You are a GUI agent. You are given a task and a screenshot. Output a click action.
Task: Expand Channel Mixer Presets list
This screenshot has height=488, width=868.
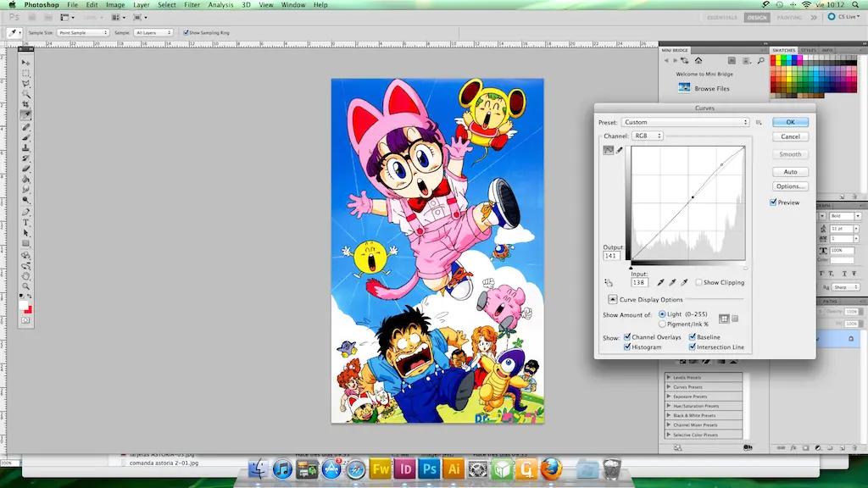[x=668, y=425]
